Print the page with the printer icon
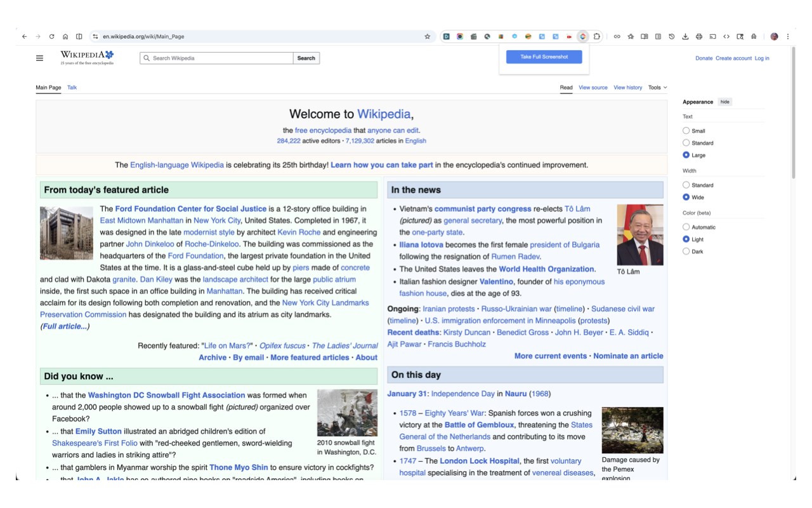 click(699, 37)
